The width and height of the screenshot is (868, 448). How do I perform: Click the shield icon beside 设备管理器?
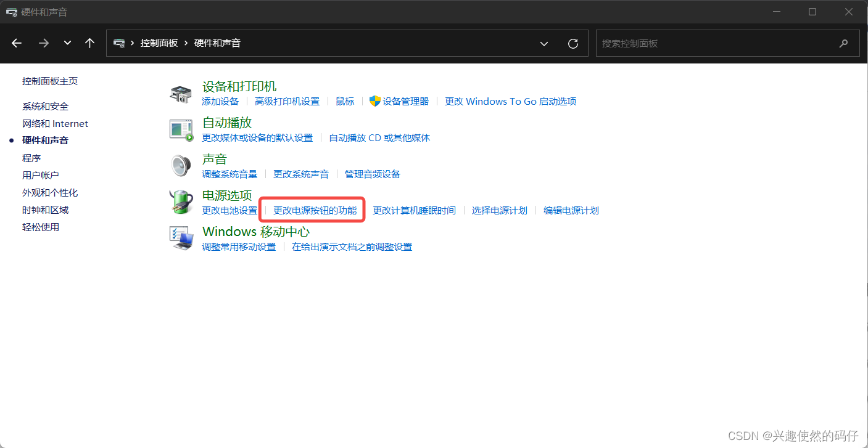pyautogui.click(x=375, y=101)
